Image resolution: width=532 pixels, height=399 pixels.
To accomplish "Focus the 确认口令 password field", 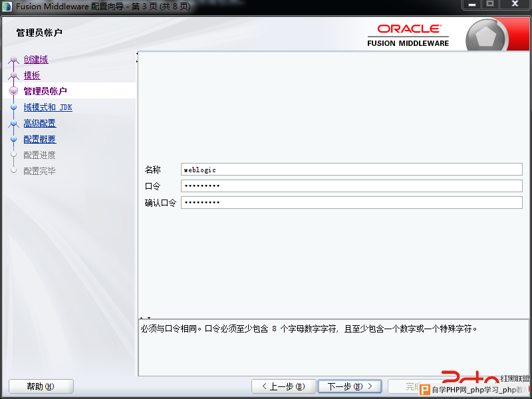I will [x=352, y=203].
